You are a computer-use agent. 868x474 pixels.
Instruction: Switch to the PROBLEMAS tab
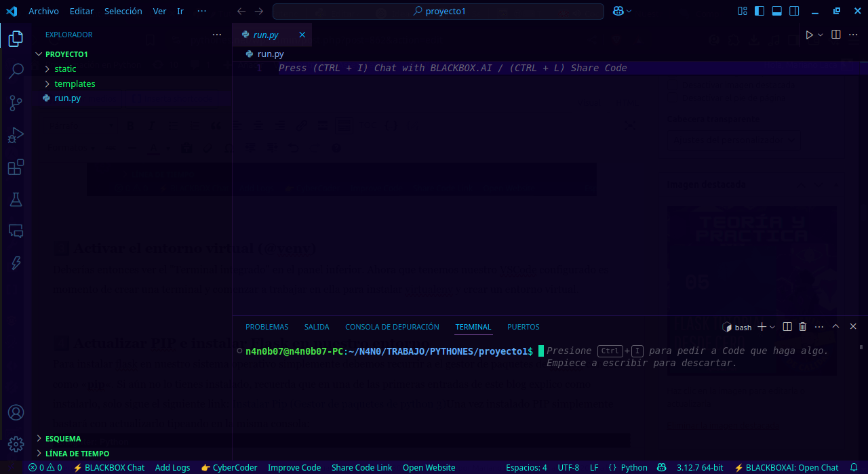(267, 327)
